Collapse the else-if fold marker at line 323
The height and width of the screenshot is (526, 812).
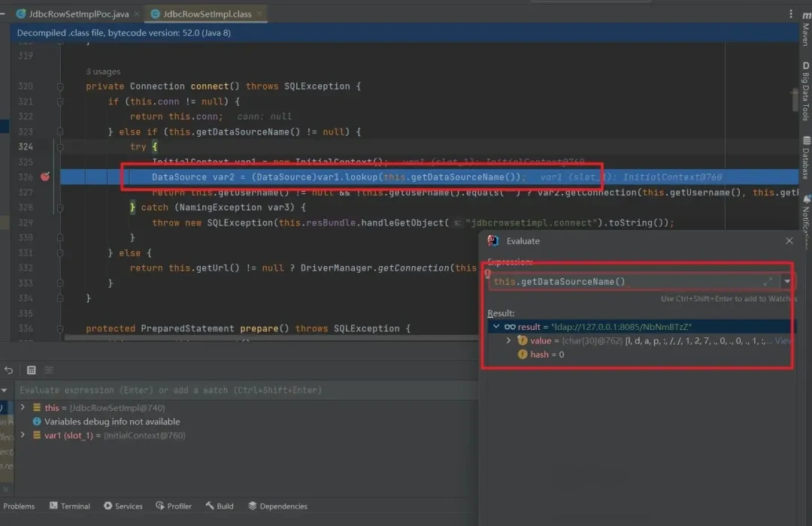coord(60,131)
